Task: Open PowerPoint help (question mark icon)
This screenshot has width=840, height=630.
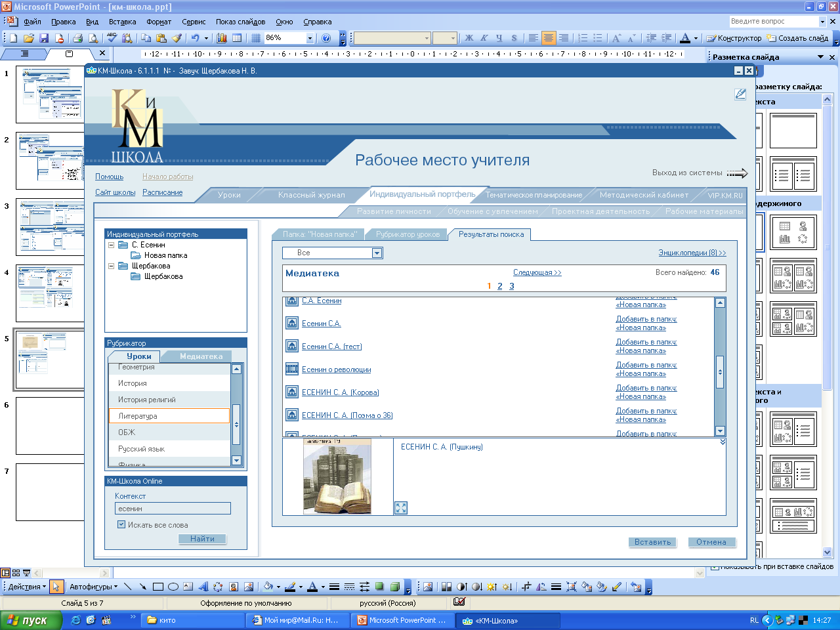Action: coord(326,38)
